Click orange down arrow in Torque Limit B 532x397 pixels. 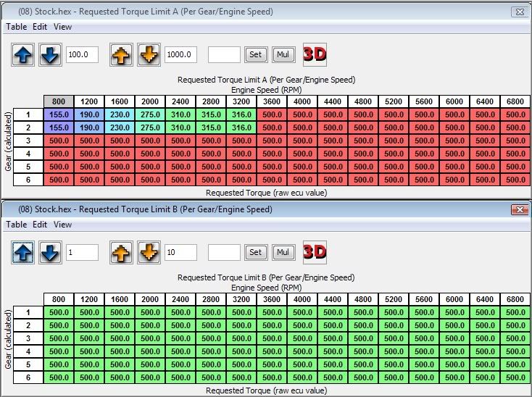(x=149, y=252)
